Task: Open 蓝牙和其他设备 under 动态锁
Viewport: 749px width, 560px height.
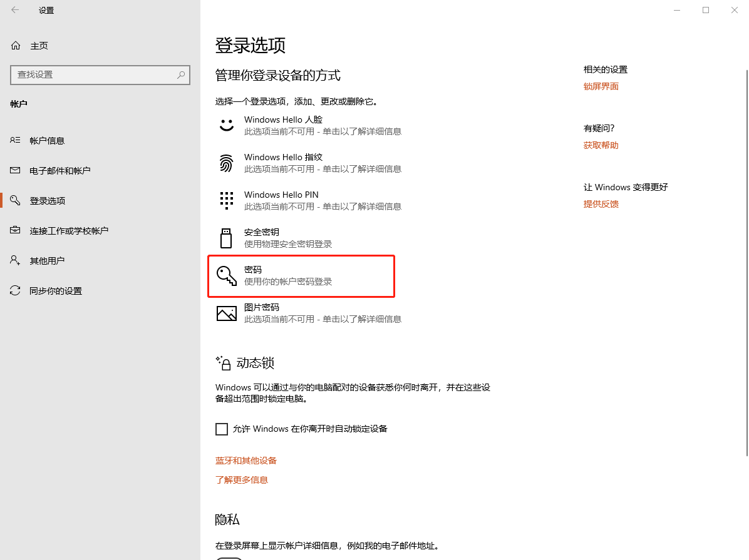Action: pos(245,460)
